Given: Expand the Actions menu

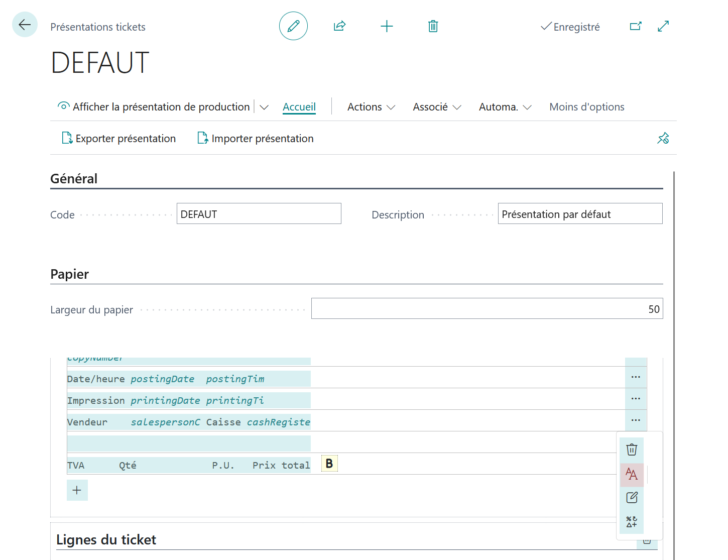Looking at the screenshot, I should click(x=372, y=107).
